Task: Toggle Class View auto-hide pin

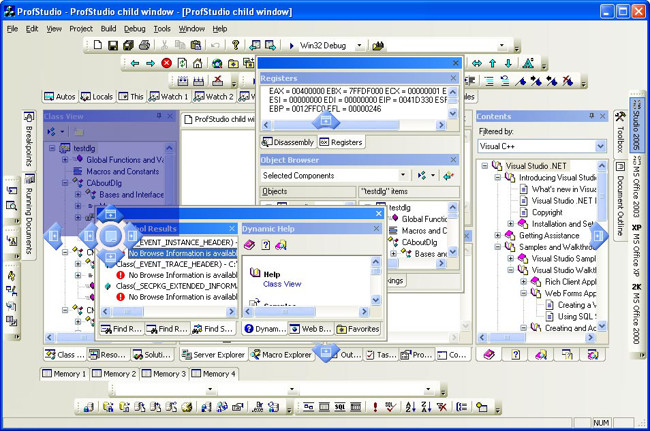Action: tap(159, 116)
